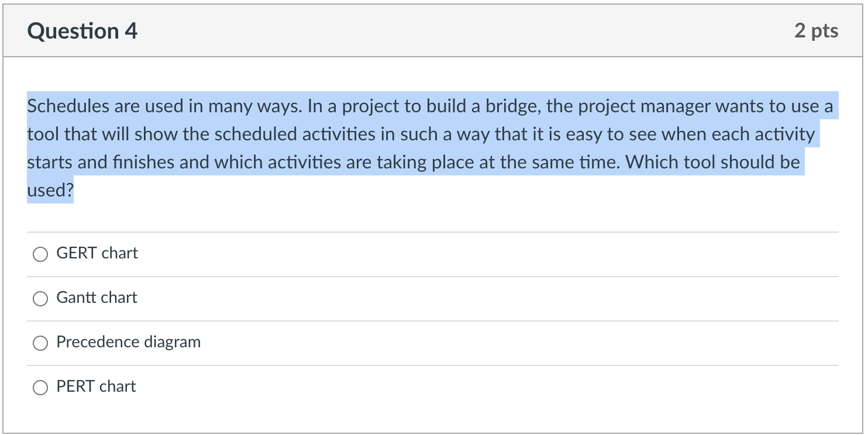Viewport: 868px width, 435px height.
Task: Click the phrase "same time" in the question
Action: (571, 162)
